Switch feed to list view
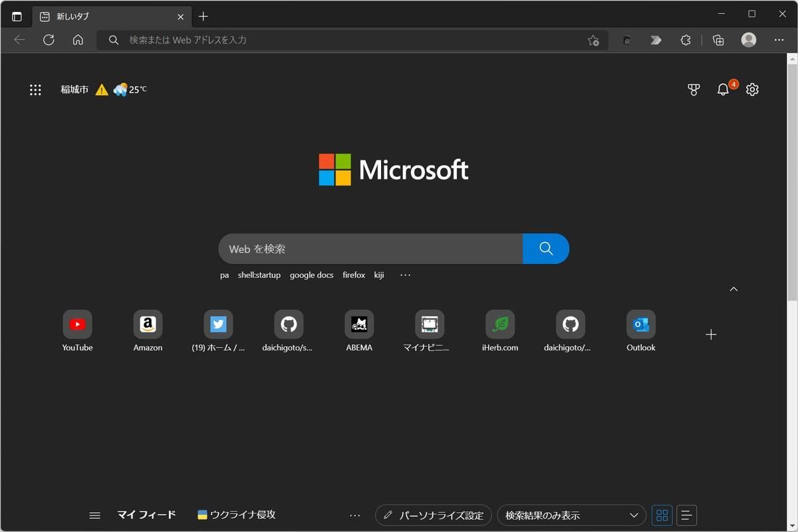 tap(686, 515)
